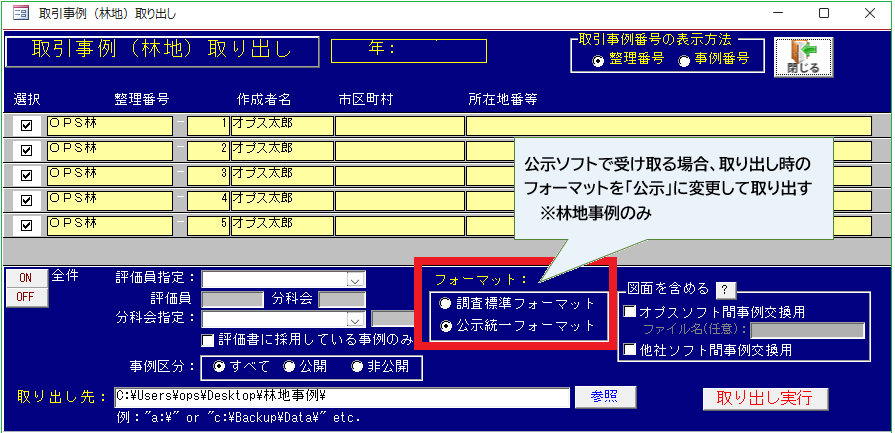Click the 参照 browse button
Viewport: 895px width, 433px height.
coord(604,397)
